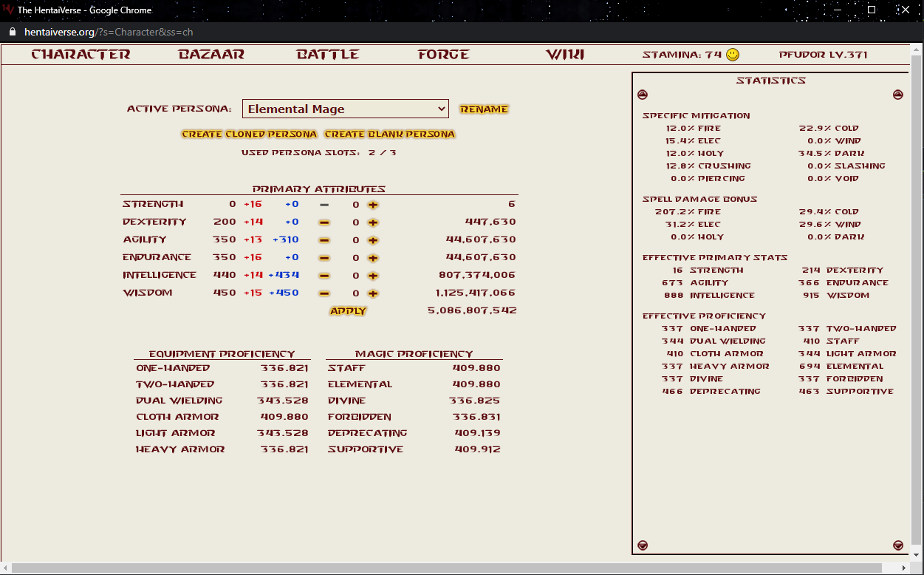Click the Rename persona button
The height and width of the screenshot is (575, 924).
pyautogui.click(x=484, y=109)
